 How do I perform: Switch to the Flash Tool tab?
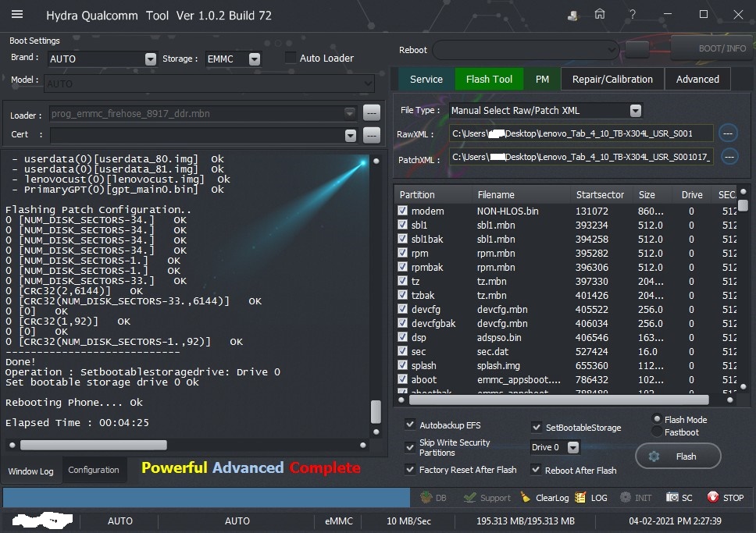pyautogui.click(x=489, y=79)
